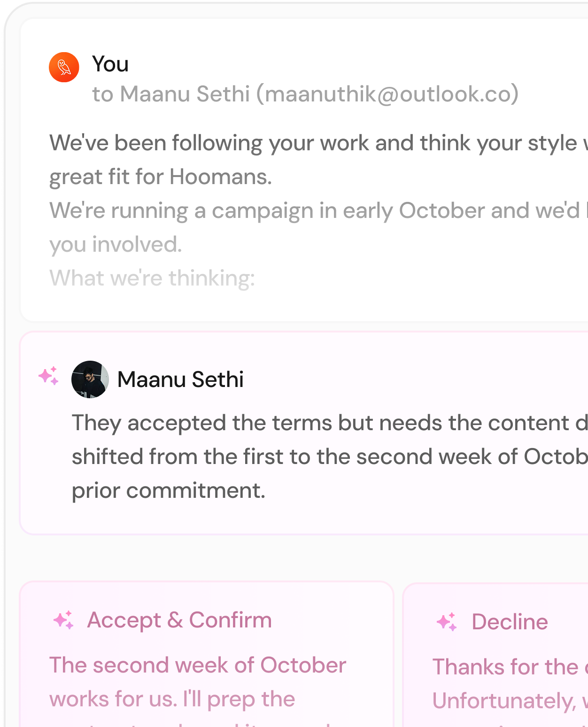Open Maanu Sethi's profile photo
Viewport: 588px width, 727px height.
point(90,379)
